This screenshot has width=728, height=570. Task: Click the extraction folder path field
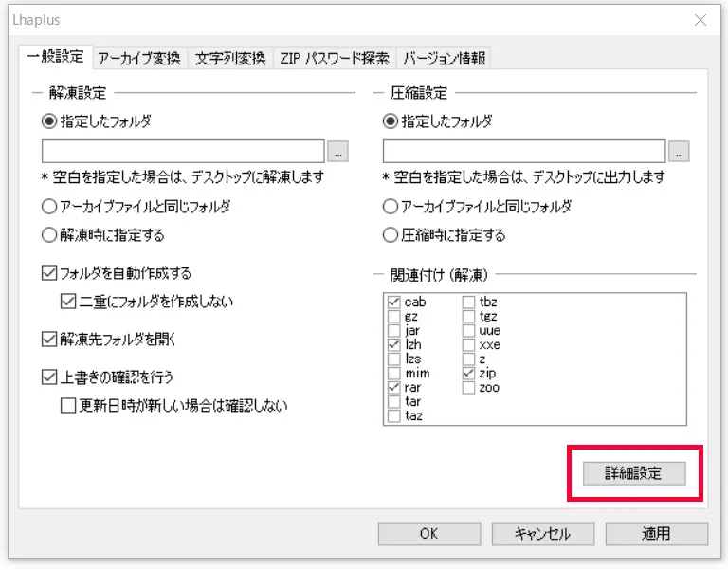(183, 151)
